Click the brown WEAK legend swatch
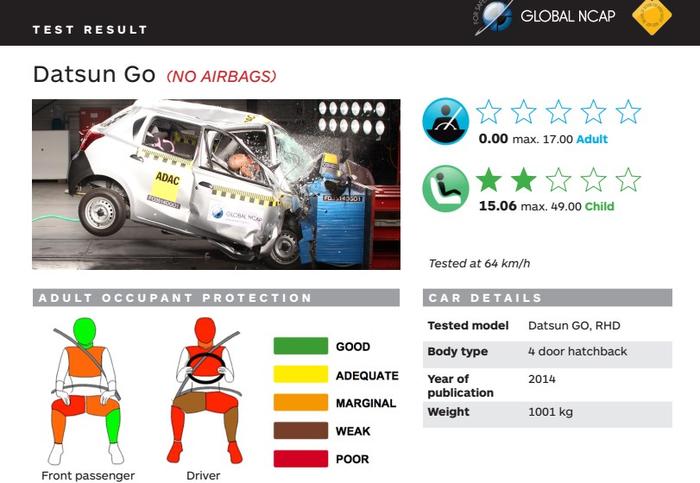The width and height of the screenshot is (700, 483). 300,430
